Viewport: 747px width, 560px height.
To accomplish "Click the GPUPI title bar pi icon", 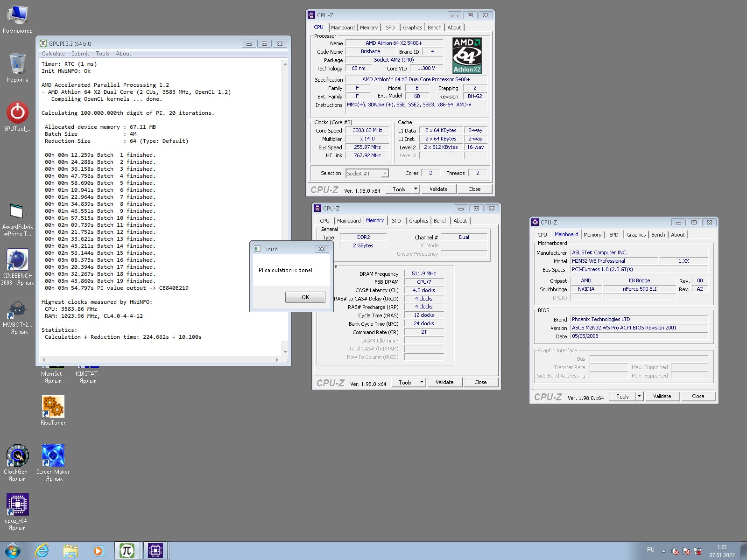I will [x=43, y=43].
